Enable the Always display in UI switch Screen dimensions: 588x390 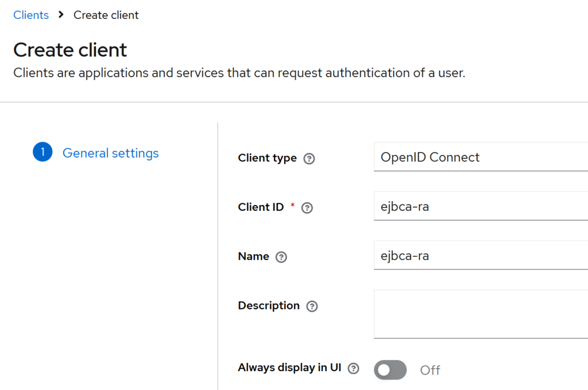coord(390,370)
